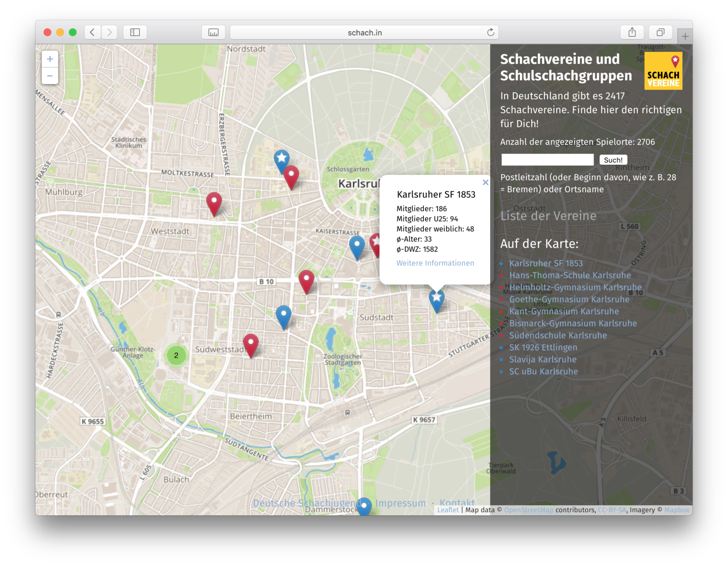Image resolution: width=728 pixels, height=566 pixels.
Task: Click the blue pin on Kaiserstrasse
Action: (x=357, y=246)
